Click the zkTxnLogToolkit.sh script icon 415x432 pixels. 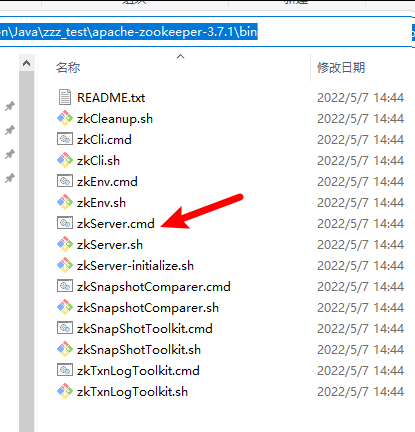(65, 391)
